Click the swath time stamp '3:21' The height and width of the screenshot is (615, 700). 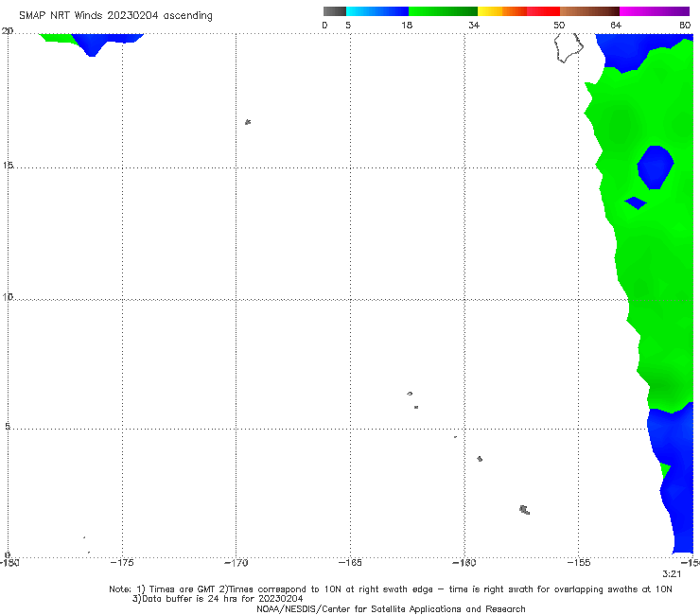[672, 574]
